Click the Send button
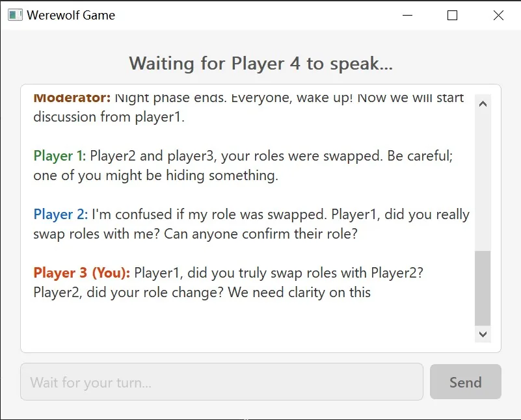The image size is (521, 420). (x=466, y=382)
